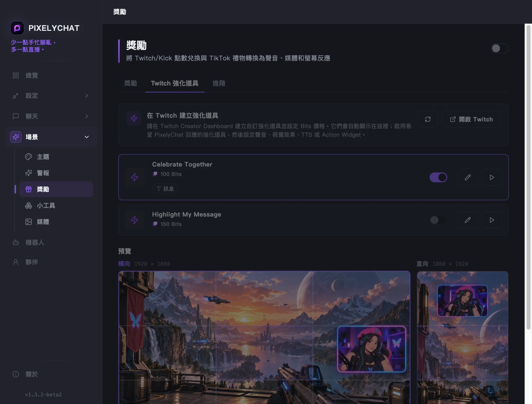Click the 聊天 chat bubble icon
Screen dimensions: 532x404
pyautogui.click(x=16, y=116)
